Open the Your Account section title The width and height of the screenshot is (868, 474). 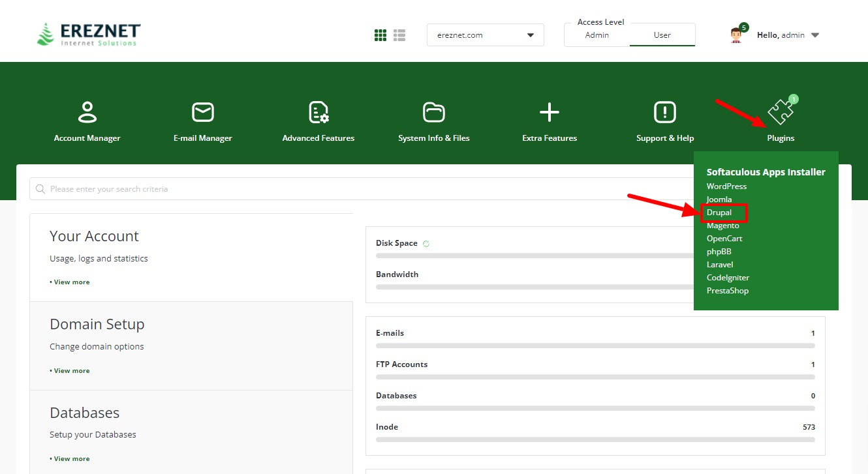click(x=95, y=236)
